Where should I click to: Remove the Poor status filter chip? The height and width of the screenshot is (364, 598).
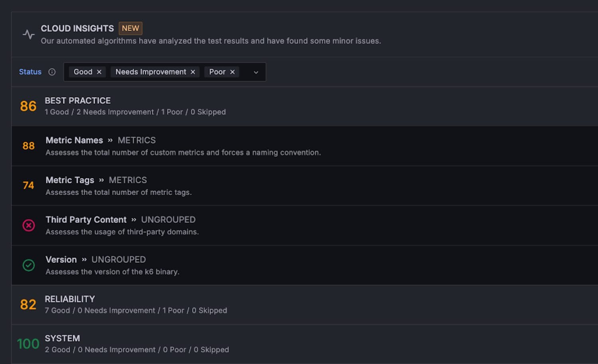(x=232, y=72)
